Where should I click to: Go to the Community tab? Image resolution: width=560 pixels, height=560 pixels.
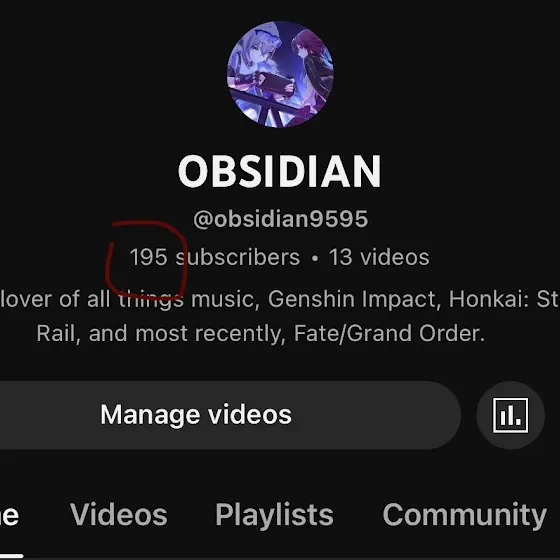click(465, 515)
